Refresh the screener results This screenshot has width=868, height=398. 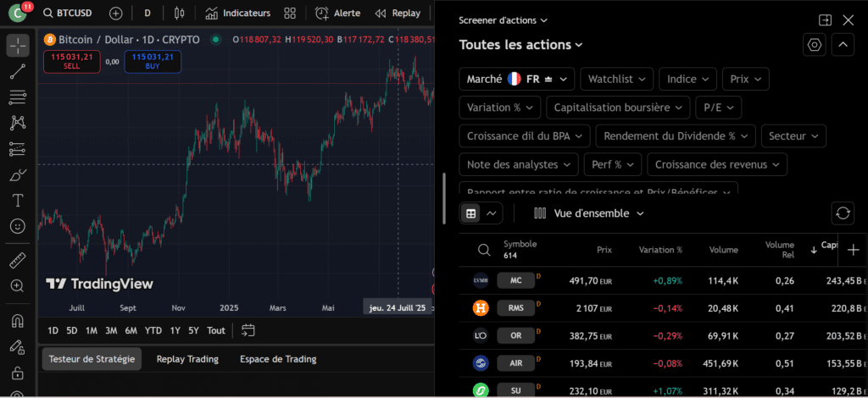pyautogui.click(x=843, y=213)
